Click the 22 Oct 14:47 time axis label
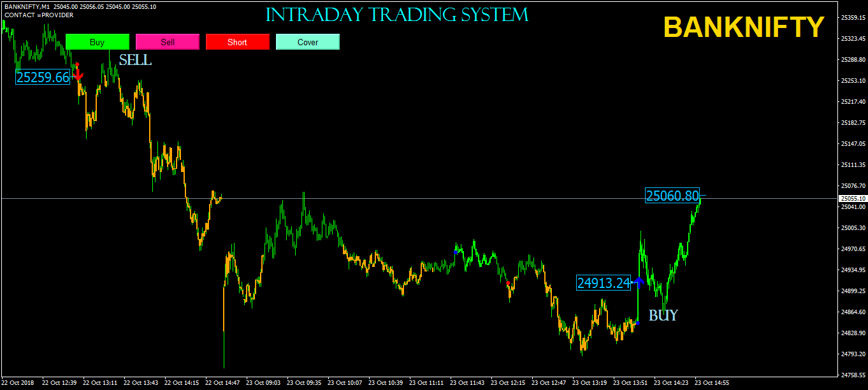This screenshot has height=390, width=868. pyautogui.click(x=222, y=383)
